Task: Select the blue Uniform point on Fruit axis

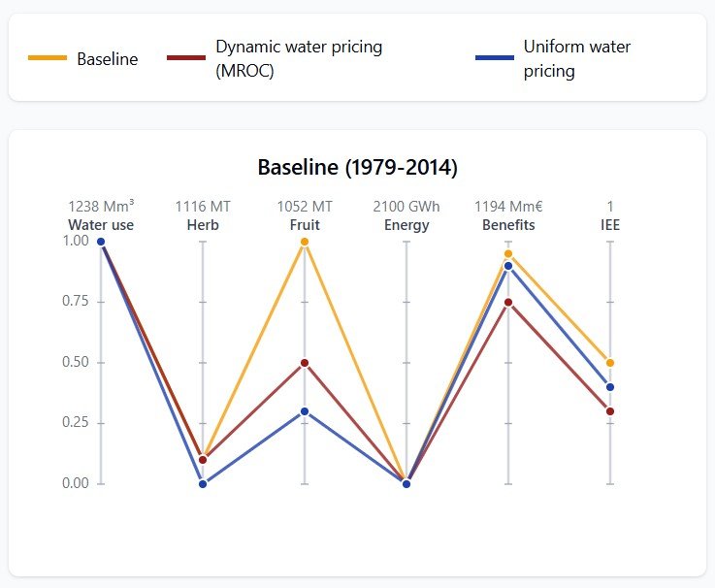Action: click(x=305, y=411)
